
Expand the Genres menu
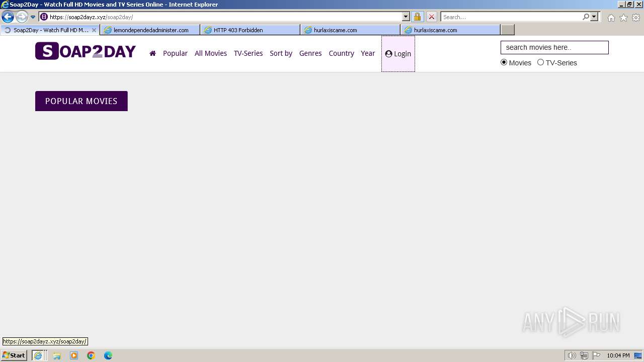[x=310, y=53]
